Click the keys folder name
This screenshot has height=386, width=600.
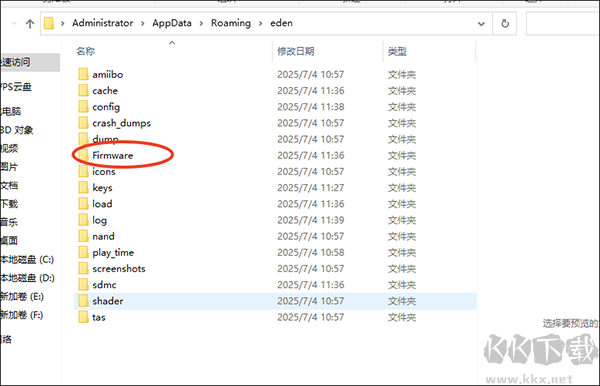point(102,188)
